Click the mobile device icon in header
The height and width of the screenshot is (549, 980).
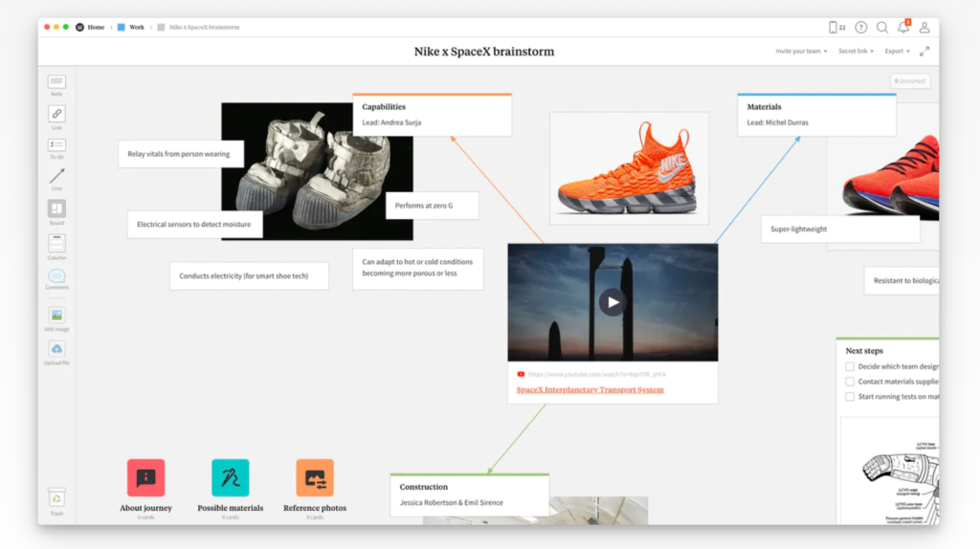pos(833,27)
